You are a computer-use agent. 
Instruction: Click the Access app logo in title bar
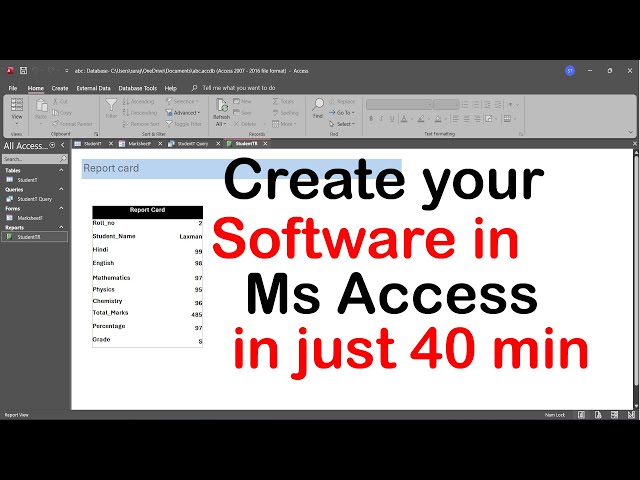point(10,71)
